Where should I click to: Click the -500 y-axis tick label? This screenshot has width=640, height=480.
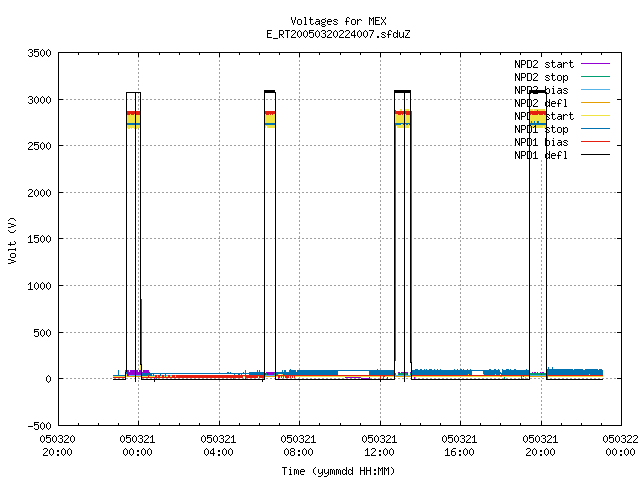tap(39, 426)
